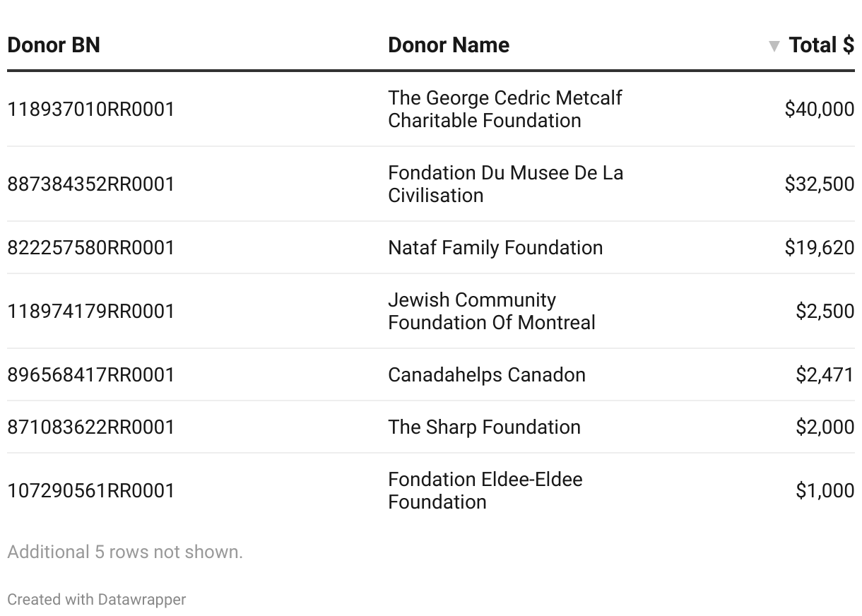Click the Canadahelps Canadon cell

tap(486, 375)
